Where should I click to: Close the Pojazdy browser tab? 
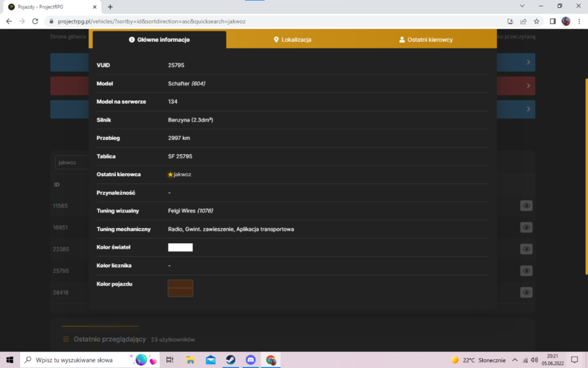[95, 6]
